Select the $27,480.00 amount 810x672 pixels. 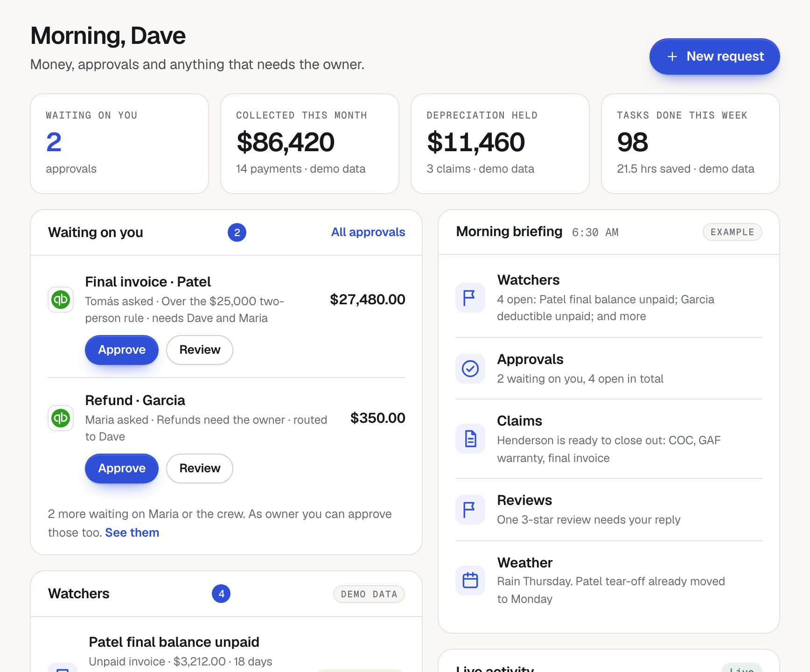tap(367, 300)
